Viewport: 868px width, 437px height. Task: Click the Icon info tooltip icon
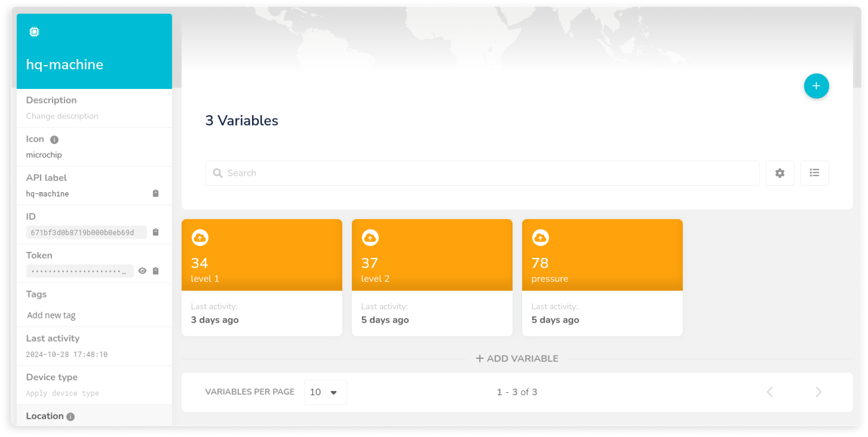(x=54, y=140)
